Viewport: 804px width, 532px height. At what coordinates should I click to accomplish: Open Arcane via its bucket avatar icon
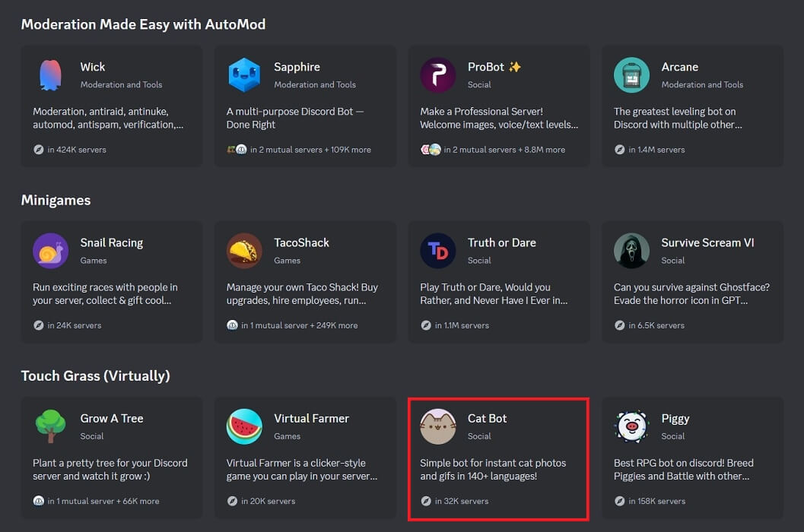[631, 75]
